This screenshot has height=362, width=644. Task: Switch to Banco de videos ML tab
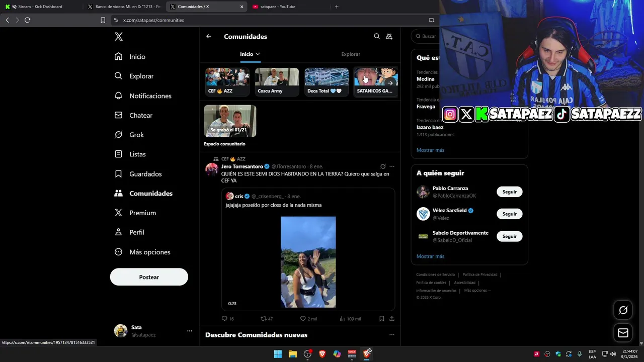pyautogui.click(x=124, y=7)
